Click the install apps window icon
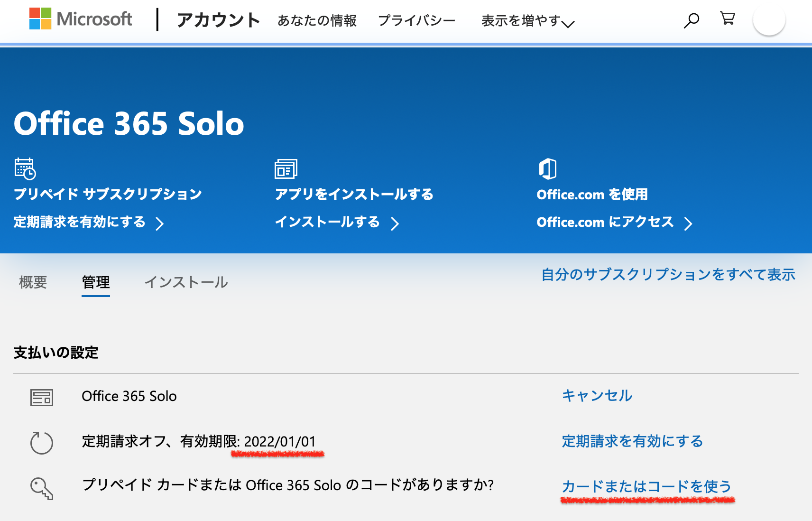Image resolution: width=812 pixels, height=521 pixels. pos(286,169)
